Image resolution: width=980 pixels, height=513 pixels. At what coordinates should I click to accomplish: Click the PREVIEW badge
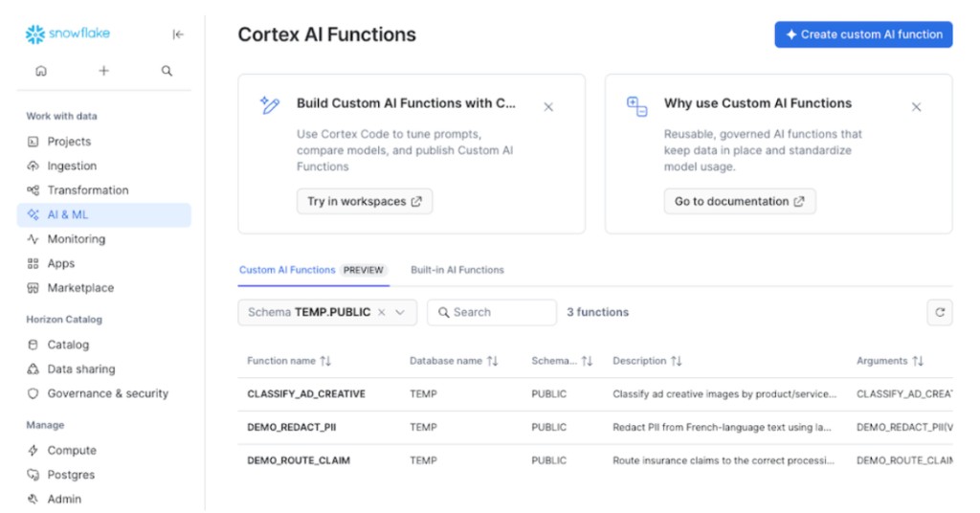coord(364,271)
